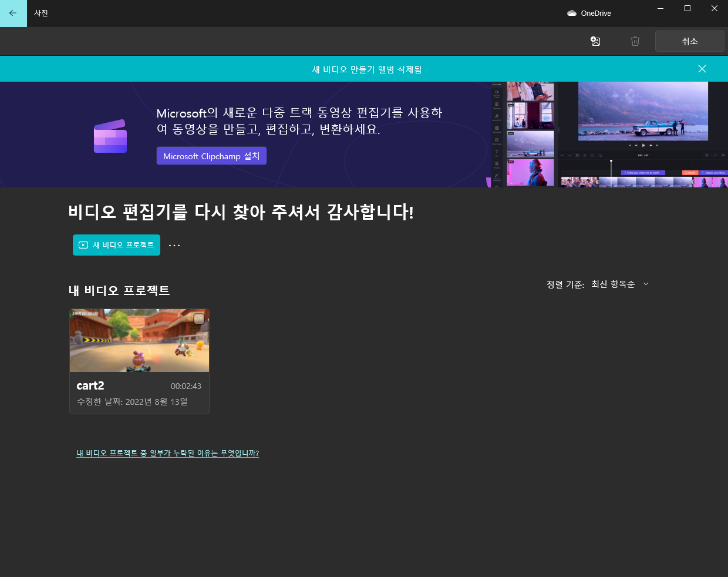728x577 pixels.
Task: Click the cart2 duration 00:02:43
Action: [x=186, y=386]
